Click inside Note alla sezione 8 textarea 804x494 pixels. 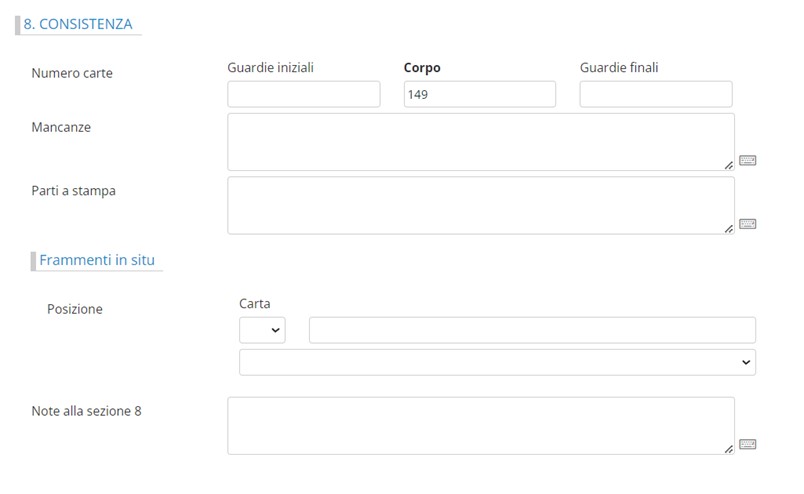pos(480,425)
